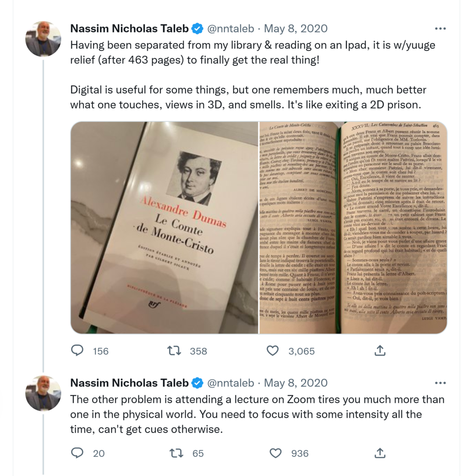
Task: Open more options for the first tweet
Action: pyautogui.click(x=440, y=29)
